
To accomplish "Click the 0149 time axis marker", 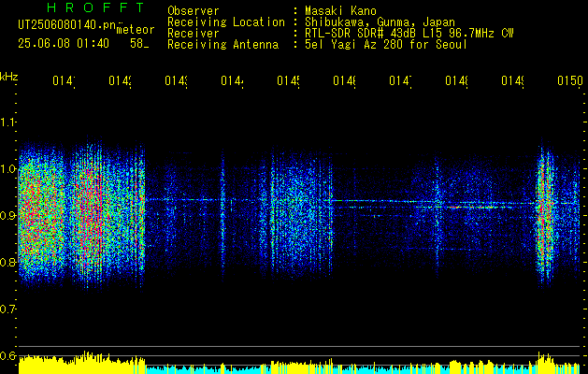I will pyautogui.click(x=512, y=81).
